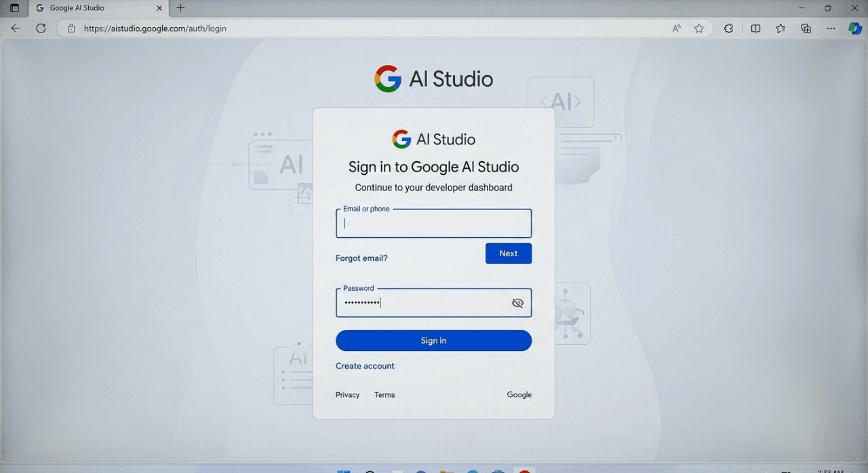Image resolution: width=868 pixels, height=473 pixels.
Task: Open the Copilot sidebar
Action: click(855, 28)
